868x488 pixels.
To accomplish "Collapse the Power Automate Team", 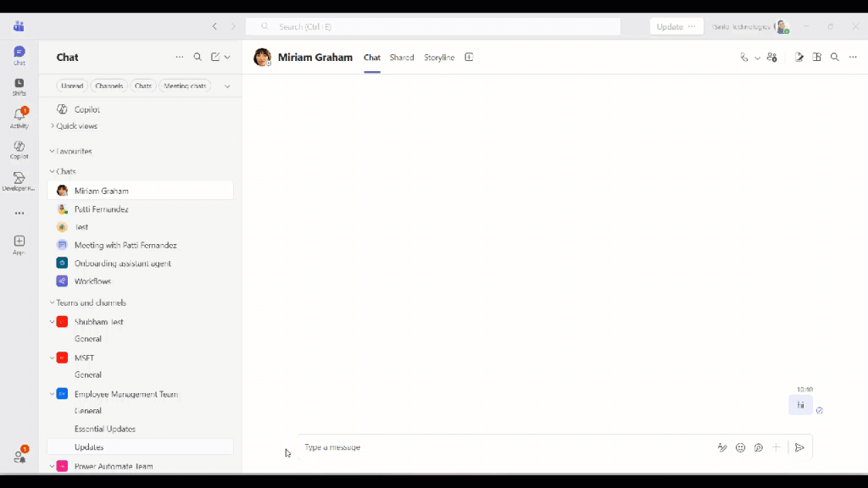I will [x=52, y=466].
